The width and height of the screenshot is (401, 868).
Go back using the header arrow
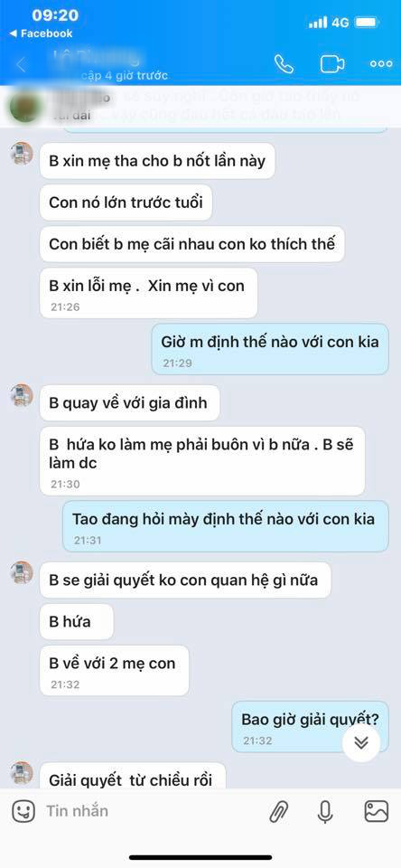pos(21,64)
